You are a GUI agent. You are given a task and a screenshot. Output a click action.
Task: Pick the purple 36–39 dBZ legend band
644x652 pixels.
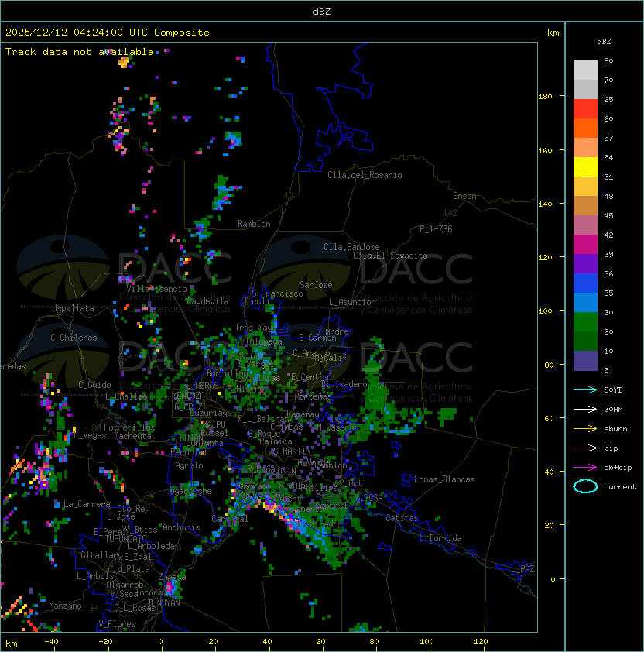[585, 263]
